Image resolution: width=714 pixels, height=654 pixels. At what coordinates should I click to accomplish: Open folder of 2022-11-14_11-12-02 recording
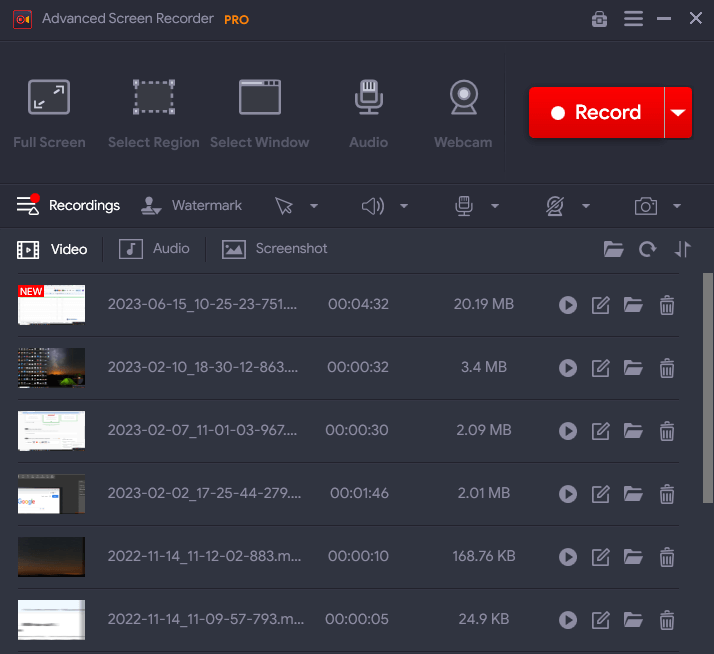(x=633, y=557)
